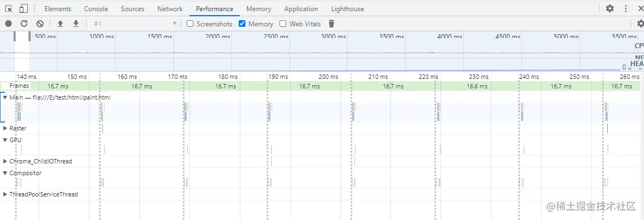
Task: Save the profile with the download arrow
Action: click(x=76, y=24)
